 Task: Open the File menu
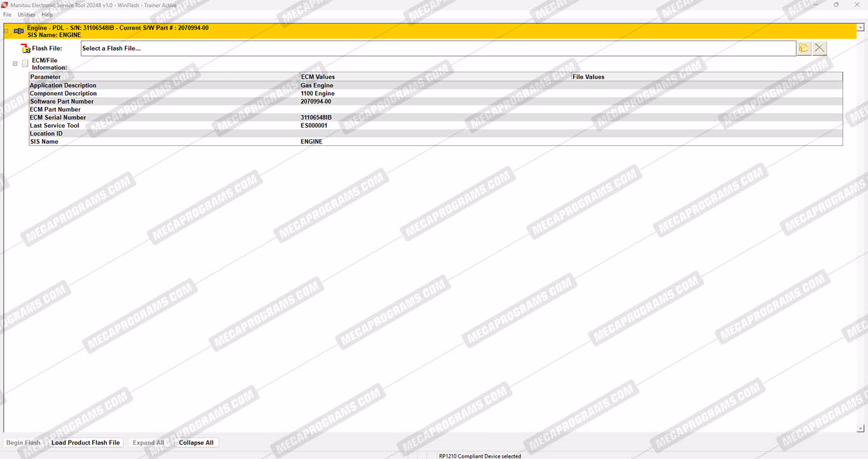[7, 15]
